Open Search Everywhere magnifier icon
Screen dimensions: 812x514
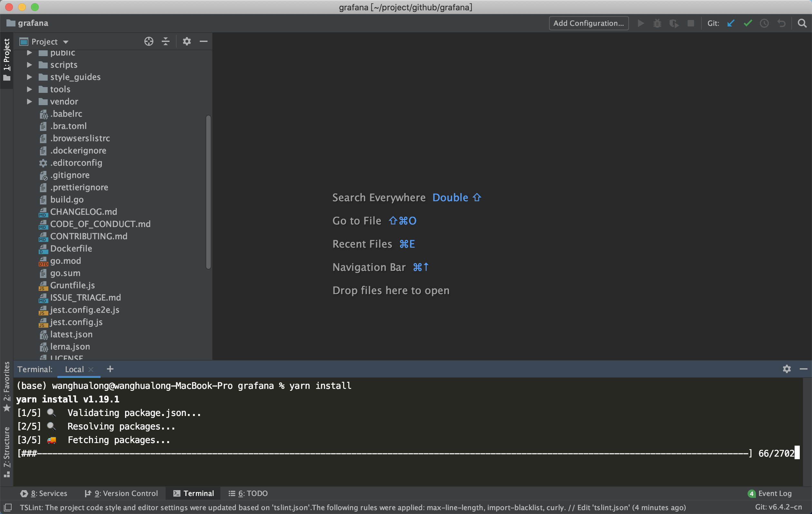[x=802, y=23]
